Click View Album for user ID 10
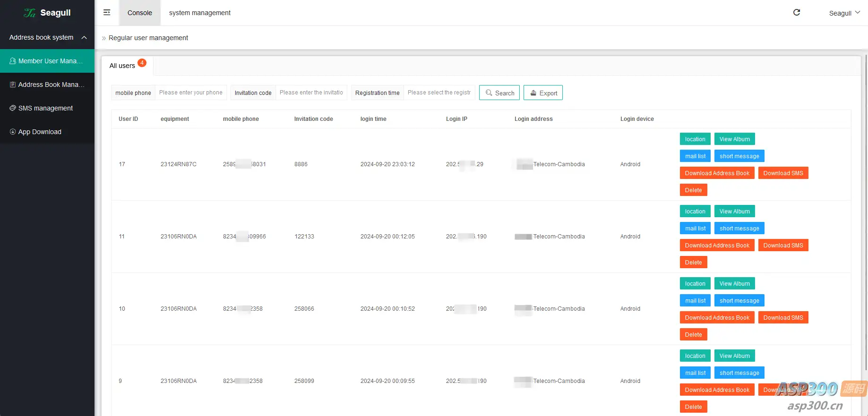The image size is (868, 416). coord(735,284)
